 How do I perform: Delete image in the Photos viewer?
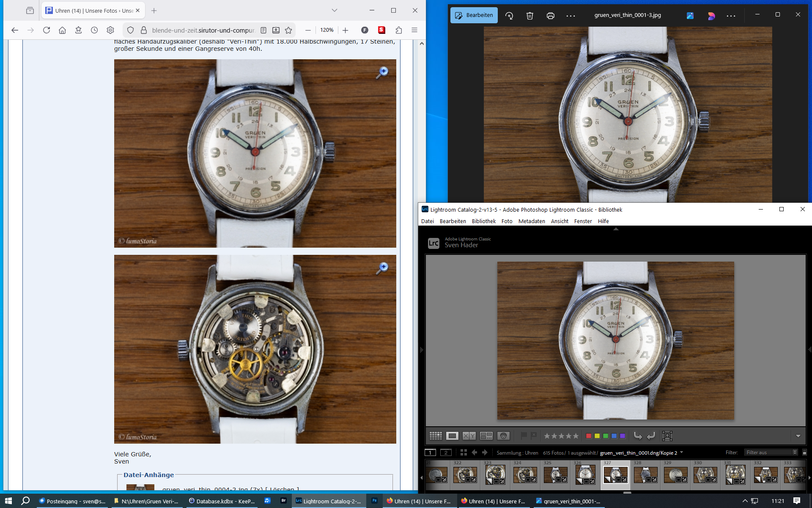coord(529,16)
